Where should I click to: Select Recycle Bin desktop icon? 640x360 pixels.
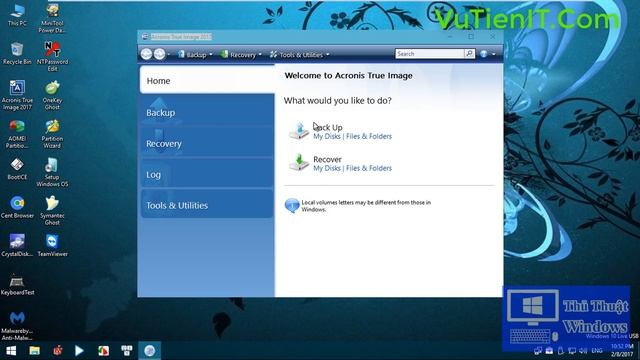[17, 53]
